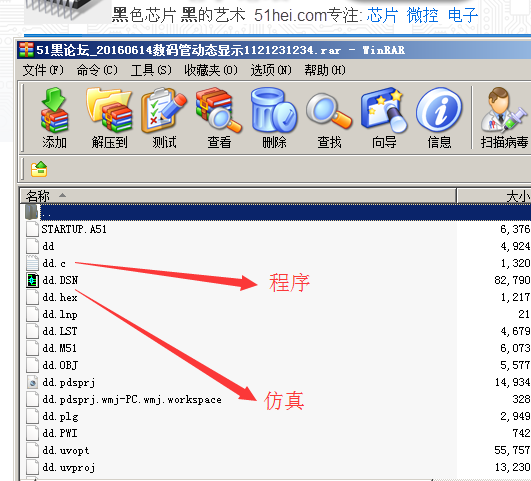531x481 pixels.
Task: Sort by the Name (名称) column header
Action: pyautogui.click(x=238, y=196)
